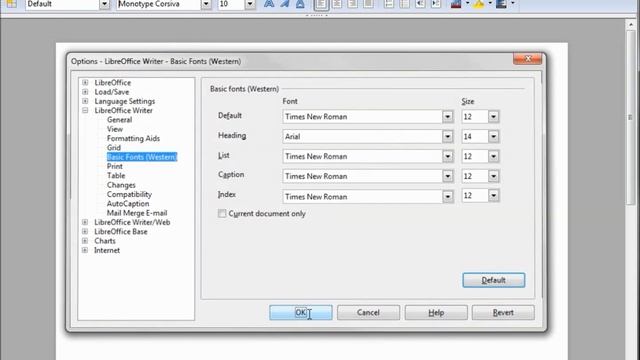Open Caption font dropdown list

tap(447, 176)
